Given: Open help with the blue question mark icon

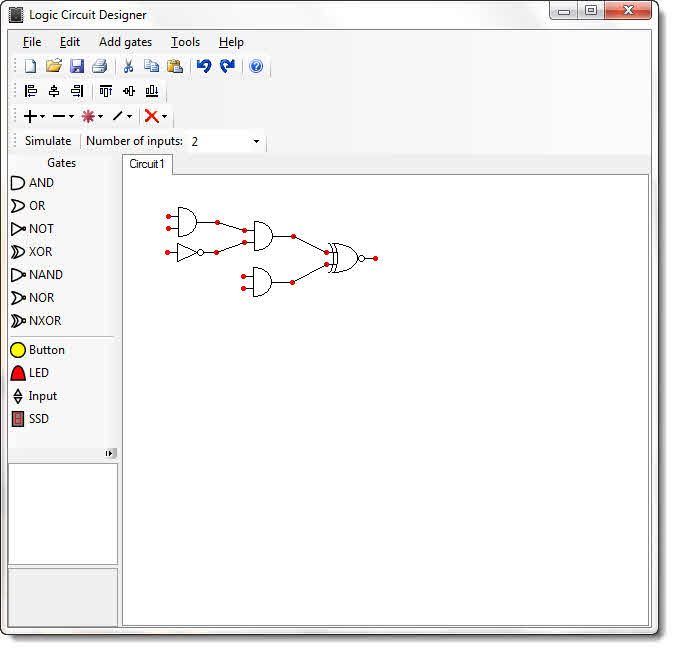Looking at the screenshot, I should [256, 66].
